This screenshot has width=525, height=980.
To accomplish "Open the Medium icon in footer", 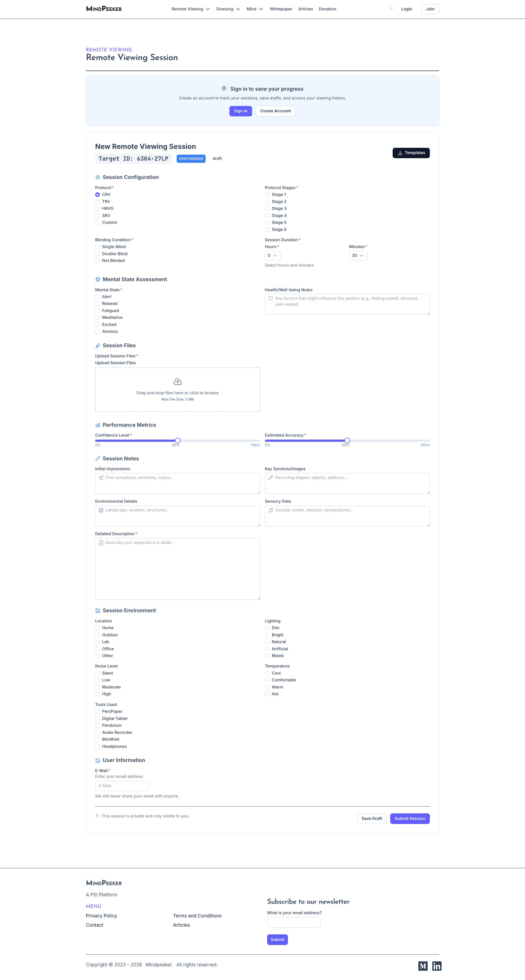I will (x=422, y=966).
